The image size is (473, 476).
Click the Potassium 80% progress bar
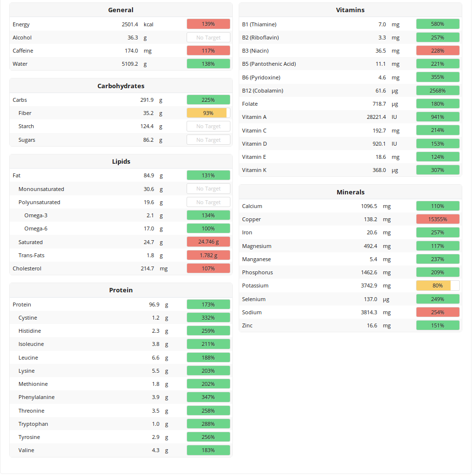437,286
